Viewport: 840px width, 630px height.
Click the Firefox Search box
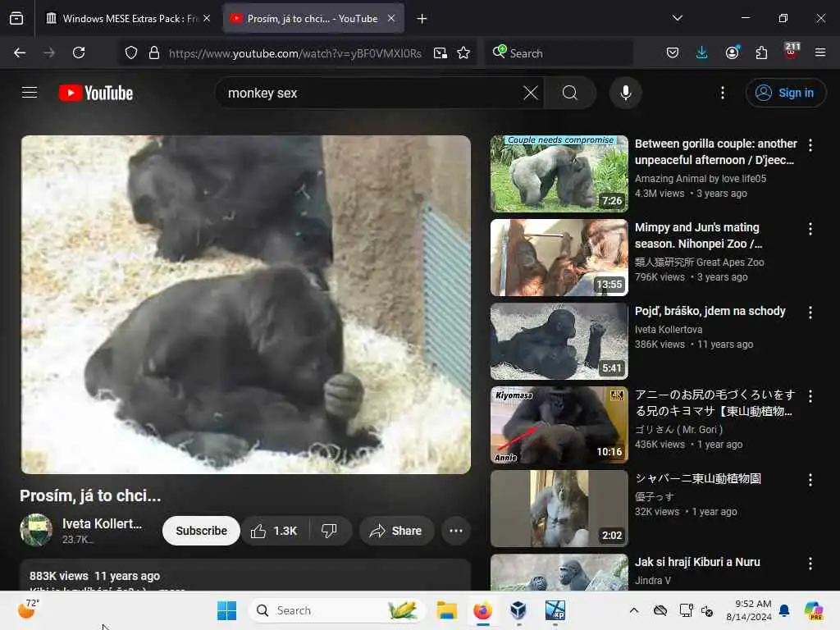click(559, 52)
